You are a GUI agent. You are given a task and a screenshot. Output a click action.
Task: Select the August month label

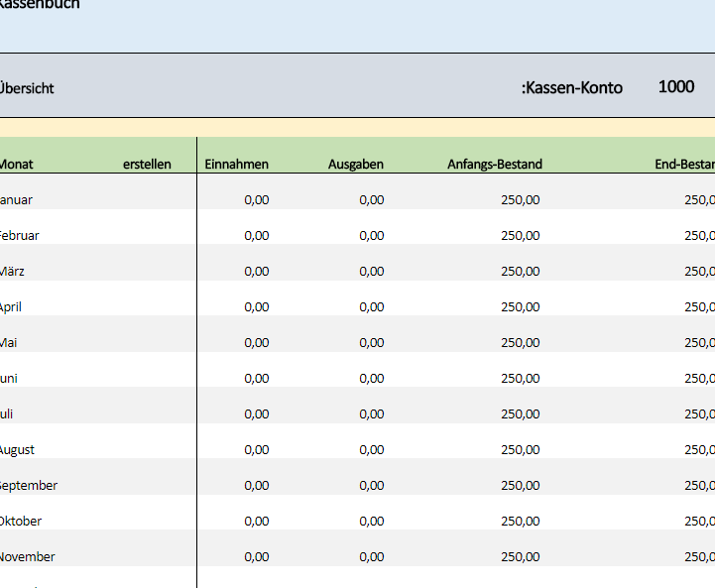click(18, 449)
